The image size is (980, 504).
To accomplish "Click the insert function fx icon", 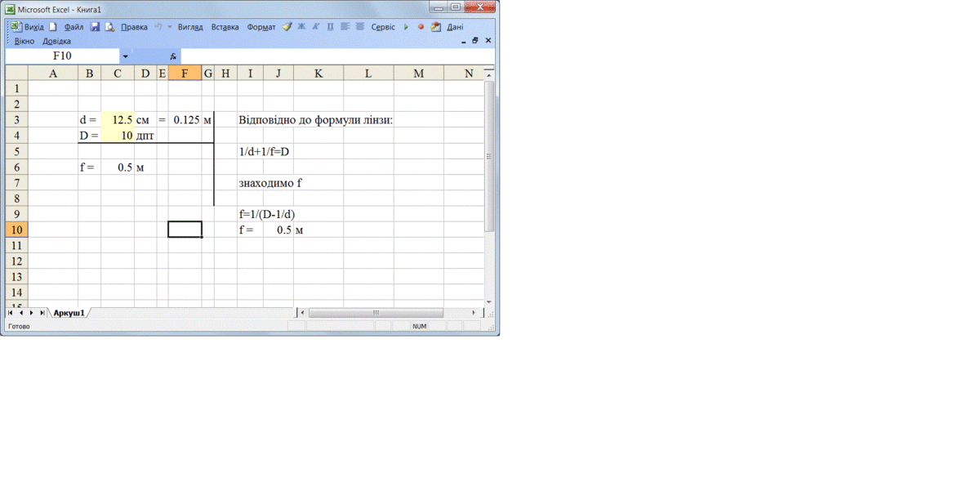I will pos(173,56).
